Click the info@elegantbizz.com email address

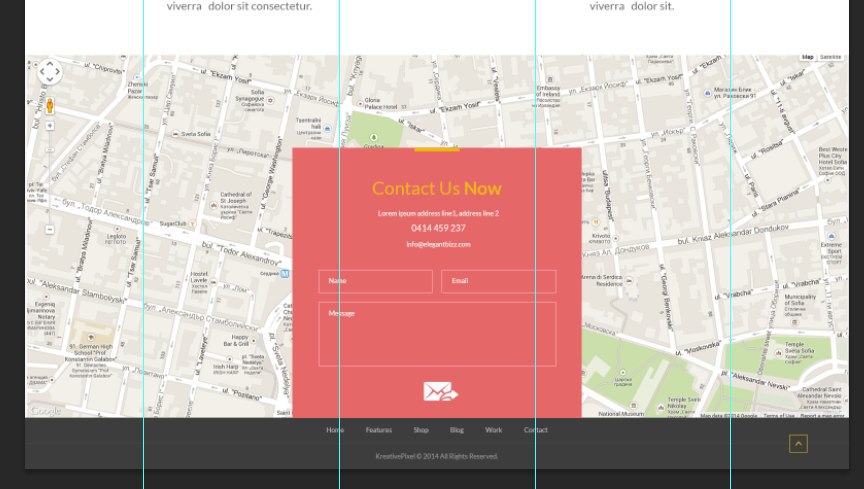[439, 244]
